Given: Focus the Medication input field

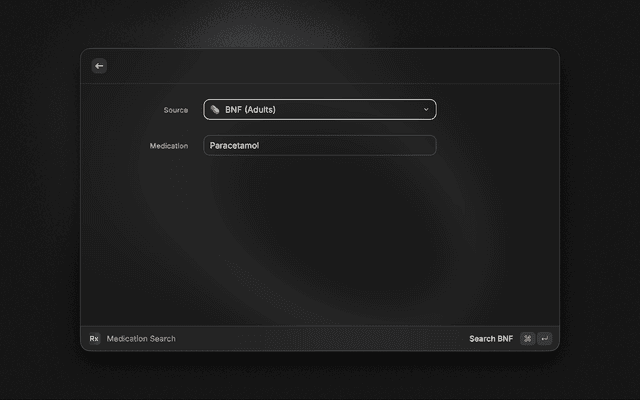Looking at the screenshot, I should point(320,146).
